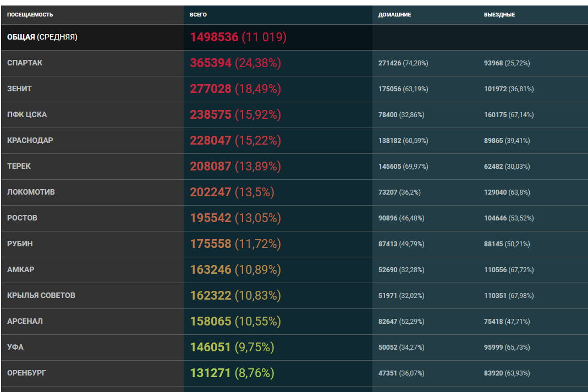Screen dimensions: 588x392
Task: Click home value 82647 (52,29%)
Action: click(401, 322)
